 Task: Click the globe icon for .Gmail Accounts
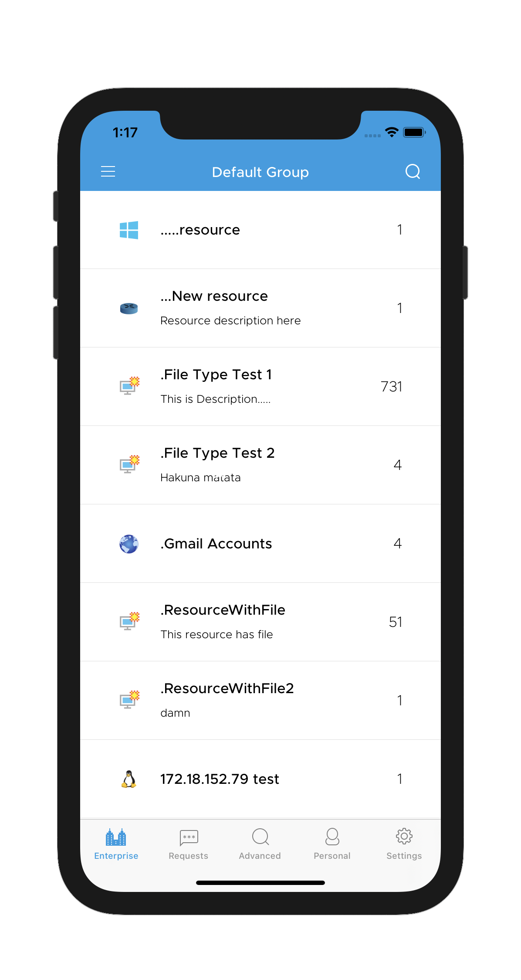[x=129, y=544]
